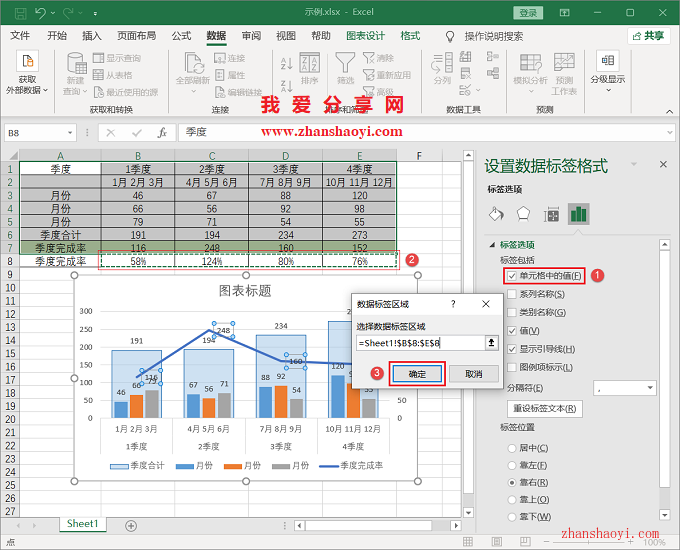Click Recent Sources (最近使用的源)
680x550 pixels.
coord(126,92)
